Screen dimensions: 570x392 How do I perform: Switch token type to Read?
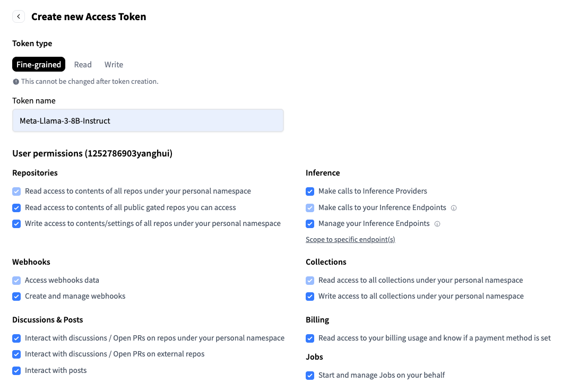pos(83,64)
